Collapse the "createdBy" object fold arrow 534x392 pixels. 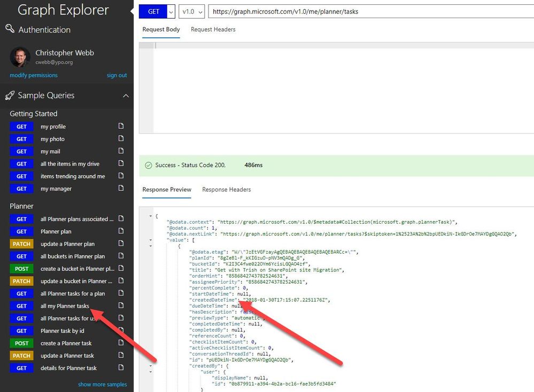tap(151, 366)
